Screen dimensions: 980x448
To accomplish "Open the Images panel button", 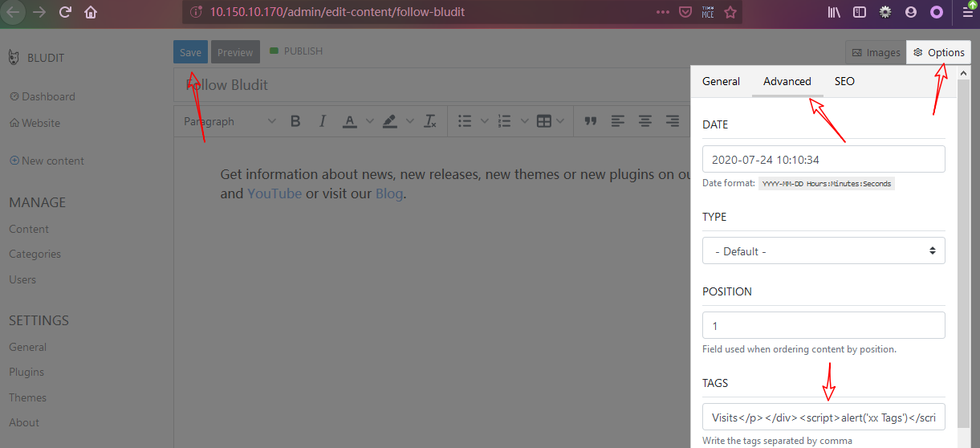I will [x=876, y=52].
